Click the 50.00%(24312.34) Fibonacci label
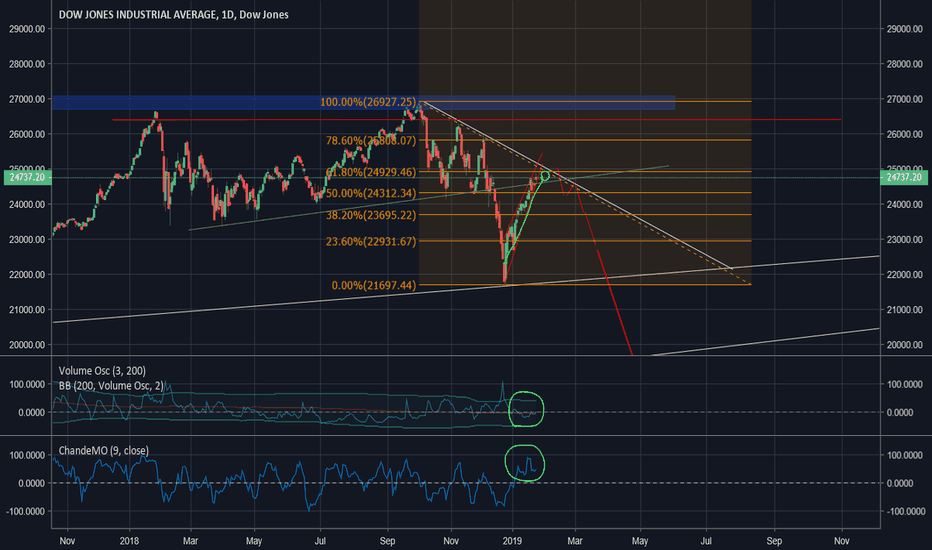932x550 pixels. click(371, 193)
